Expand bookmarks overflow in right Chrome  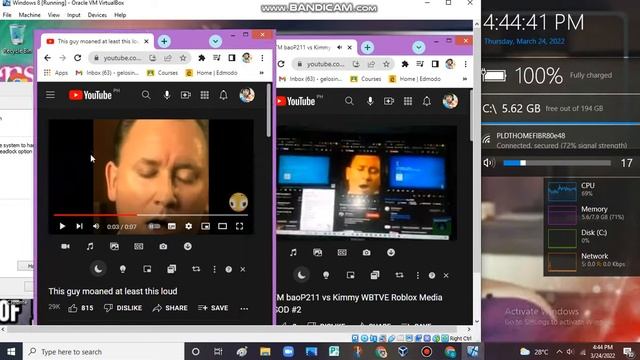click(x=465, y=79)
